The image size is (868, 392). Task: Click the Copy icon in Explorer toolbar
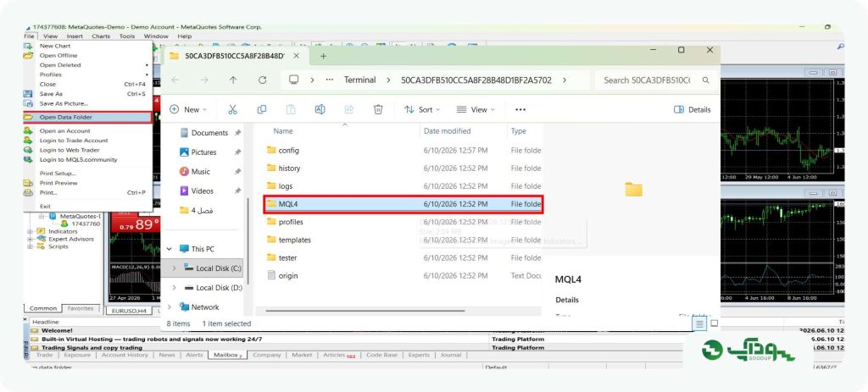point(262,109)
